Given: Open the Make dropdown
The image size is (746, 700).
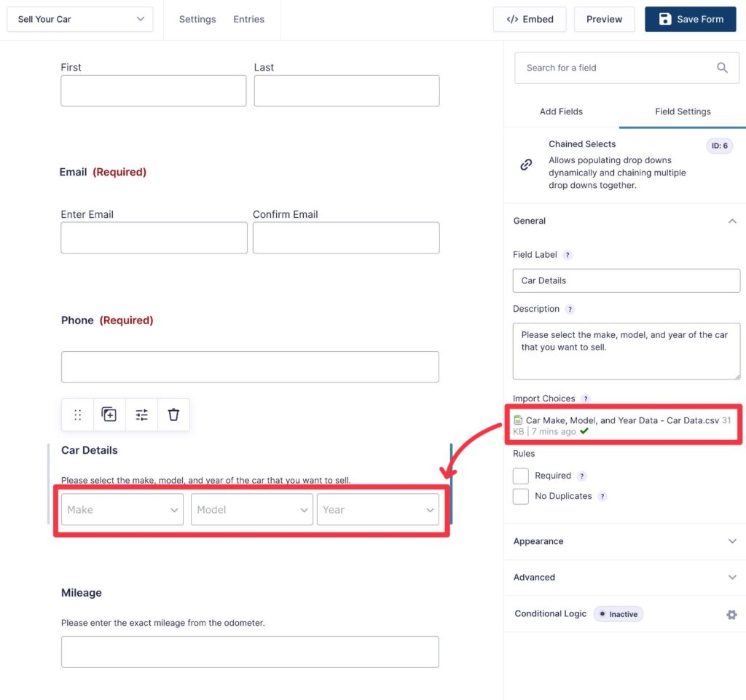Looking at the screenshot, I should [122, 510].
